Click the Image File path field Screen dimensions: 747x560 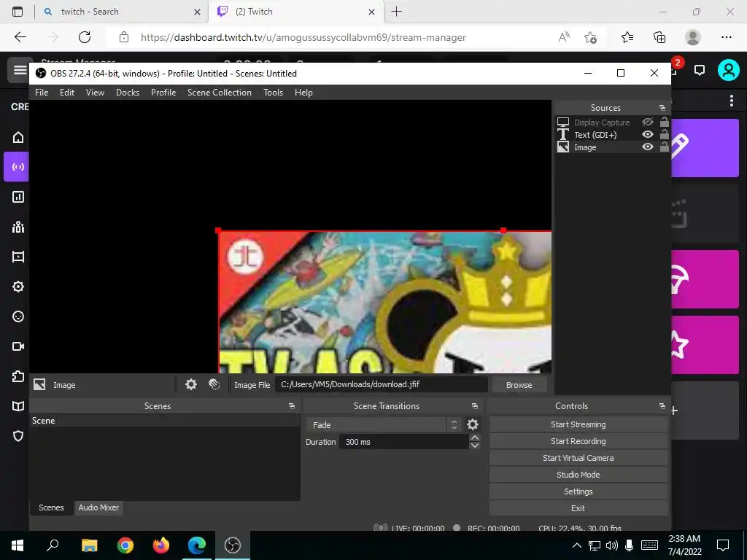[381, 384]
